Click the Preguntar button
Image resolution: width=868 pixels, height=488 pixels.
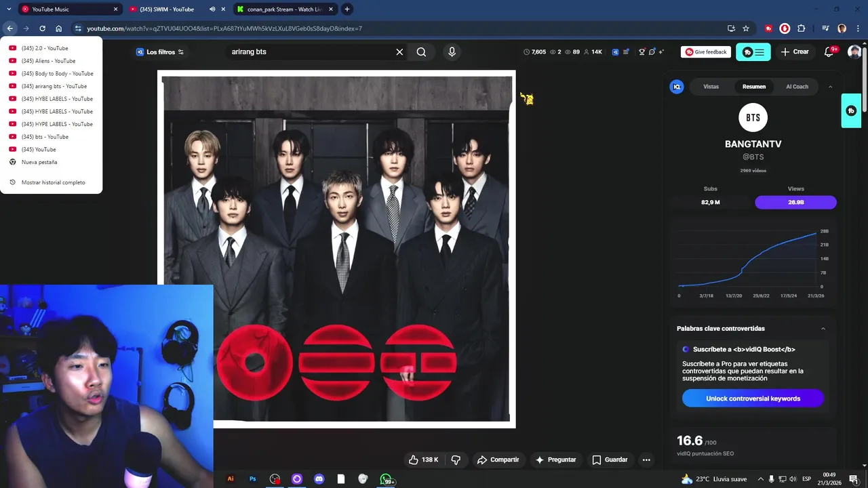[555, 460]
